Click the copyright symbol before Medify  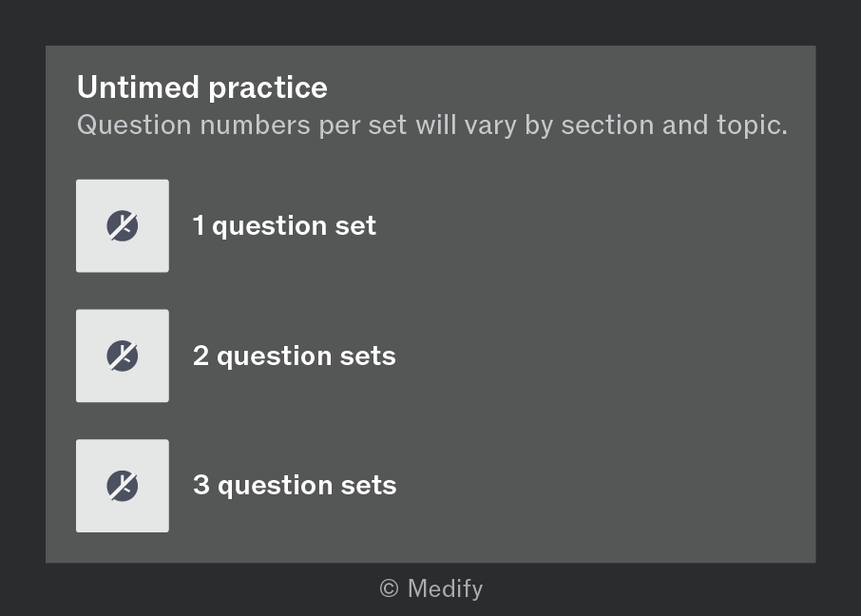pyautogui.click(x=389, y=588)
